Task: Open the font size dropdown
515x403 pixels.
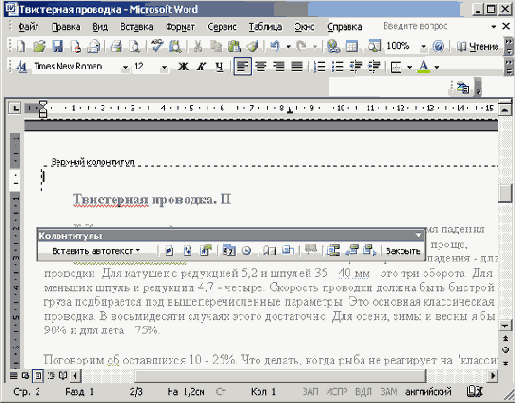Action: [164, 67]
